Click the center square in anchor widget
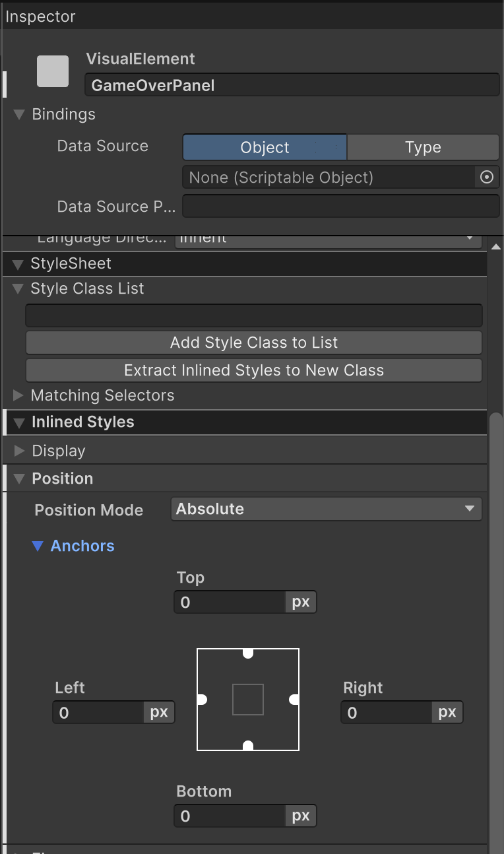This screenshot has height=854, width=504. pos(248,700)
